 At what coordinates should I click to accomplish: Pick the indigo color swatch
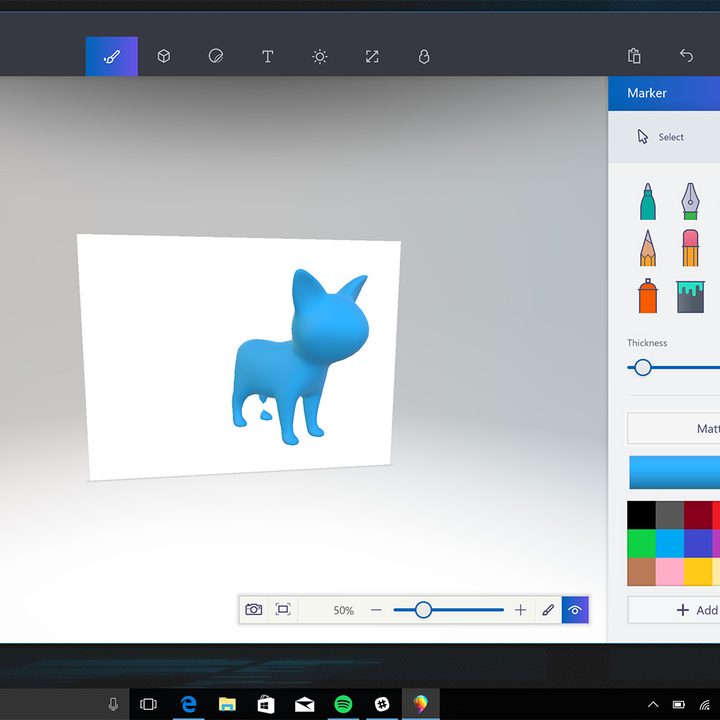click(x=698, y=543)
